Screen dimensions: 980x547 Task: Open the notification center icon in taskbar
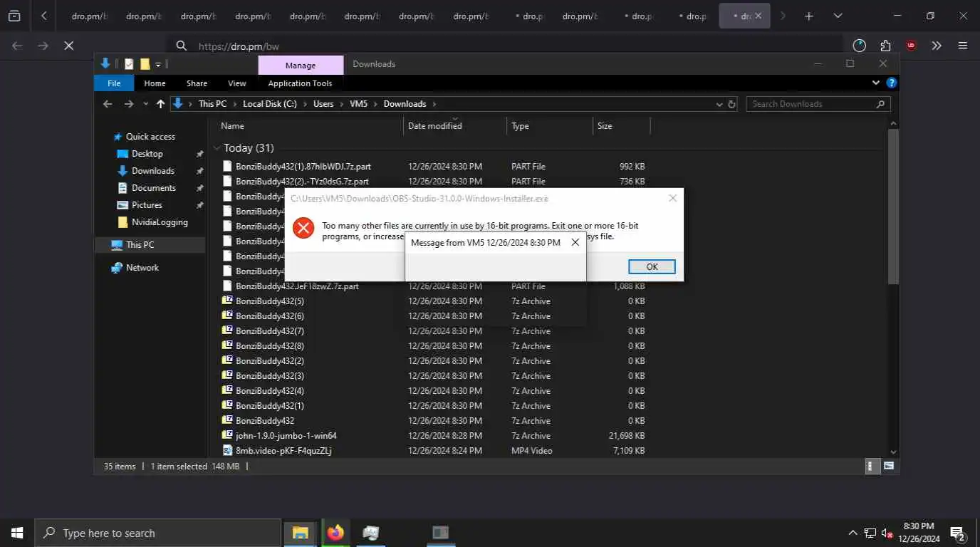pos(958,533)
